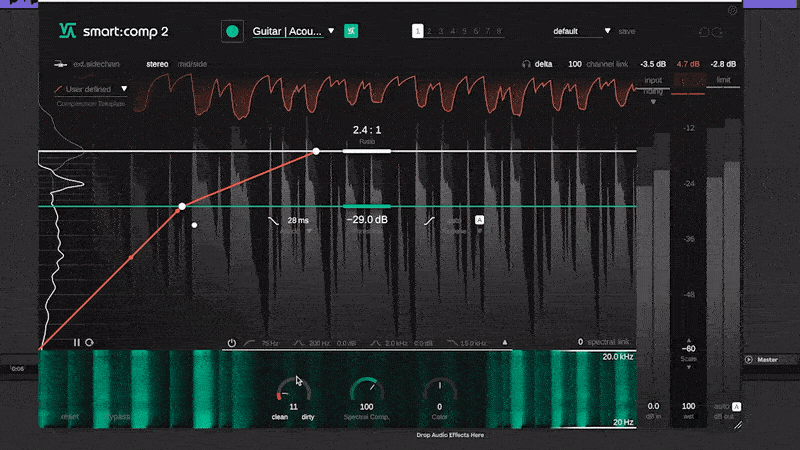
Task: Click the ext. sidechain plug icon
Action: 60,64
